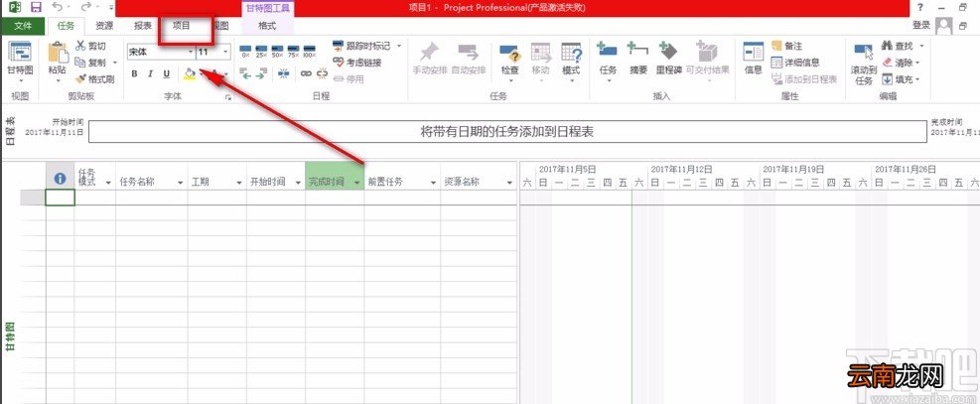
Task: Open 模式 calendar question icon
Action: (571, 53)
